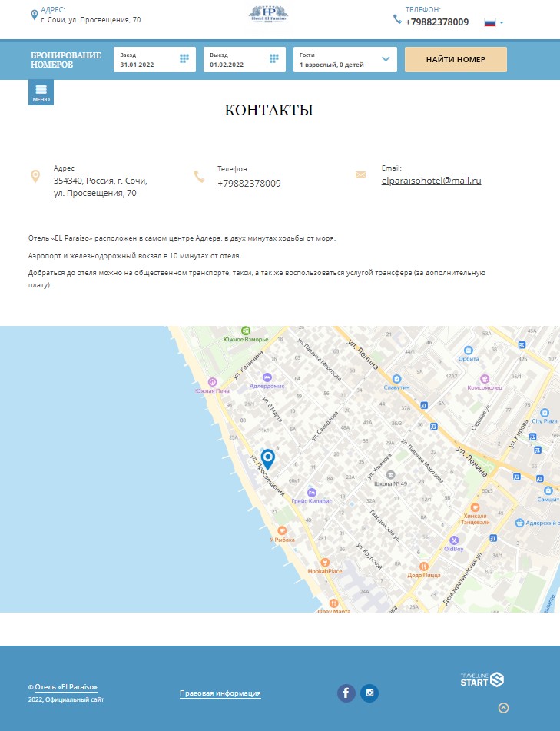560x731 pixels.
Task: Click the header address pin icon
Action: click(x=34, y=15)
